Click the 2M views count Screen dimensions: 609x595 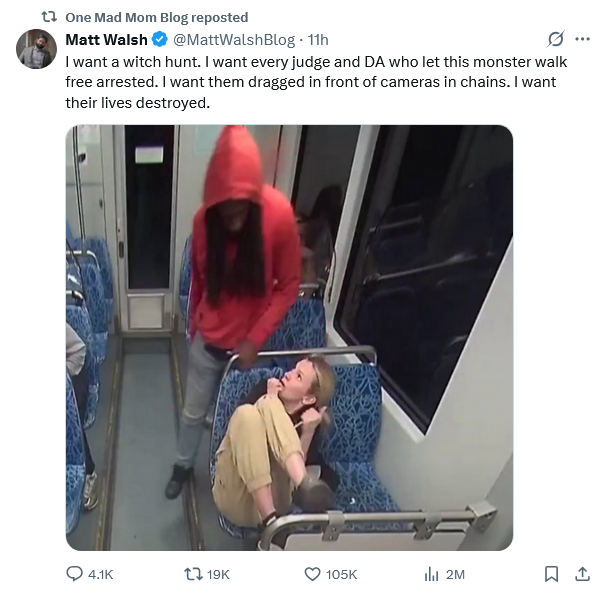455,574
